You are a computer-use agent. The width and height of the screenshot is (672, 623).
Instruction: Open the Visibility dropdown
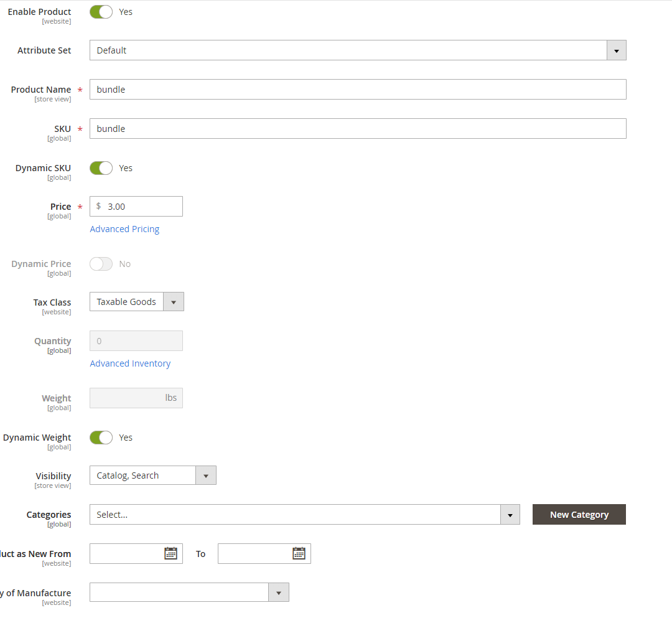point(153,475)
